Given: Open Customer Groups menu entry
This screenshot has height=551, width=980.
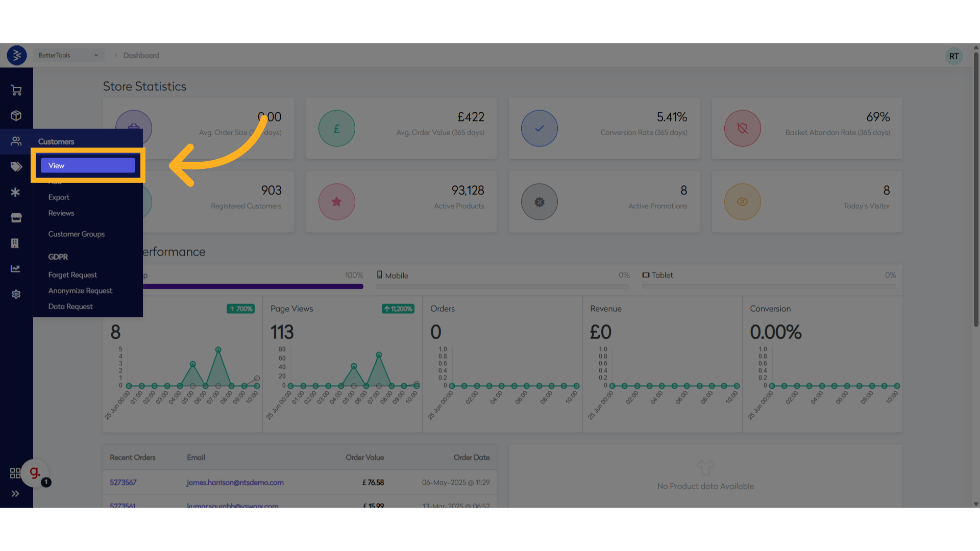Looking at the screenshot, I should pos(76,234).
